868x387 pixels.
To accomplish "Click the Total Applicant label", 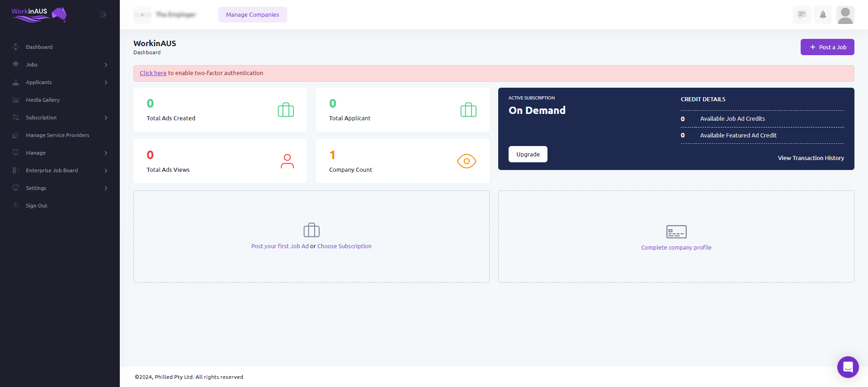I will tap(349, 118).
